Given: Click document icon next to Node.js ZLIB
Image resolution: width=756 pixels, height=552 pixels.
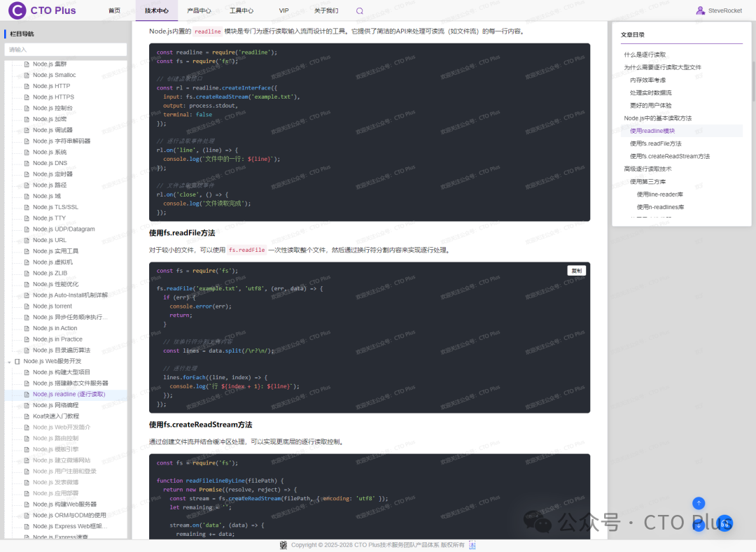Looking at the screenshot, I should tap(27, 273).
